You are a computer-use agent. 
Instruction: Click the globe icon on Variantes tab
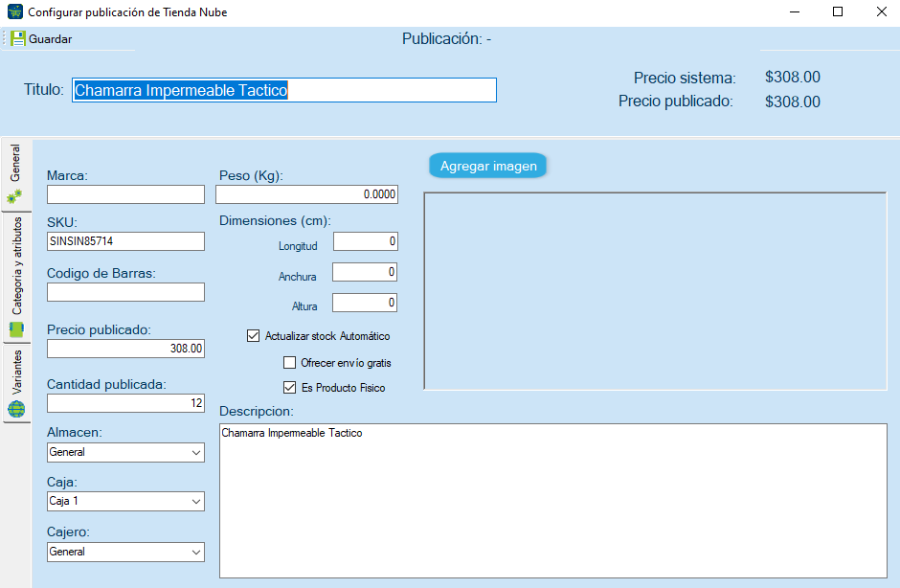coord(16,410)
